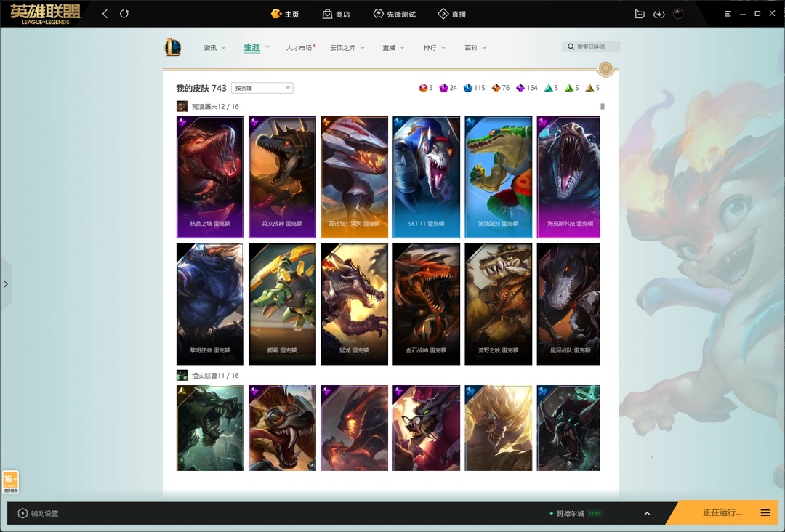This screenshot has width=785, height=532.
Task: Expand the left side panel chevron
Action: (x=6, y=284)
